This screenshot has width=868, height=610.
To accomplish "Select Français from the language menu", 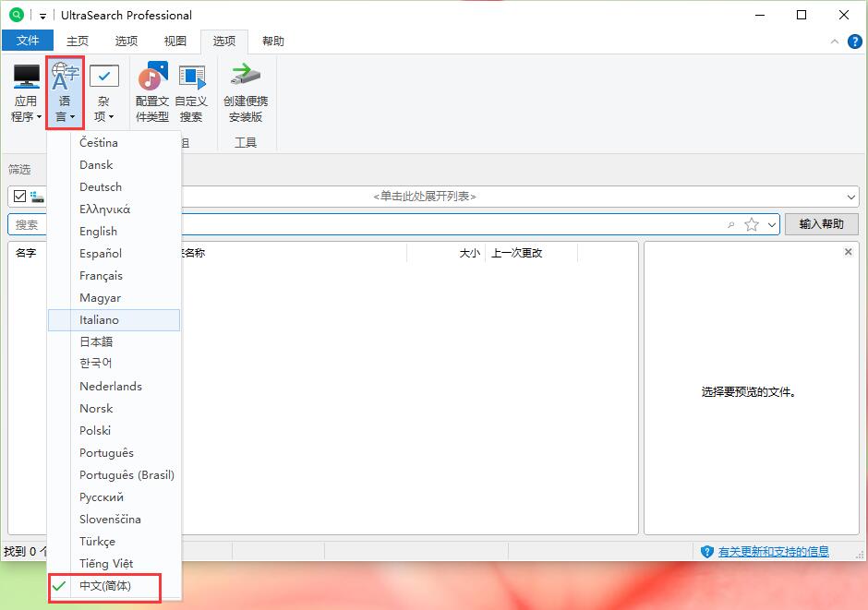I will point(114,275).
